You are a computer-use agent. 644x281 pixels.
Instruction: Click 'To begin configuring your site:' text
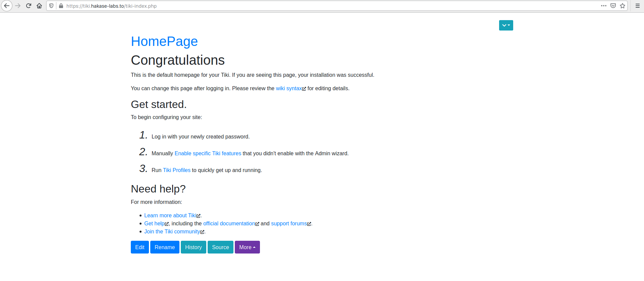click(x=166, y=117)
